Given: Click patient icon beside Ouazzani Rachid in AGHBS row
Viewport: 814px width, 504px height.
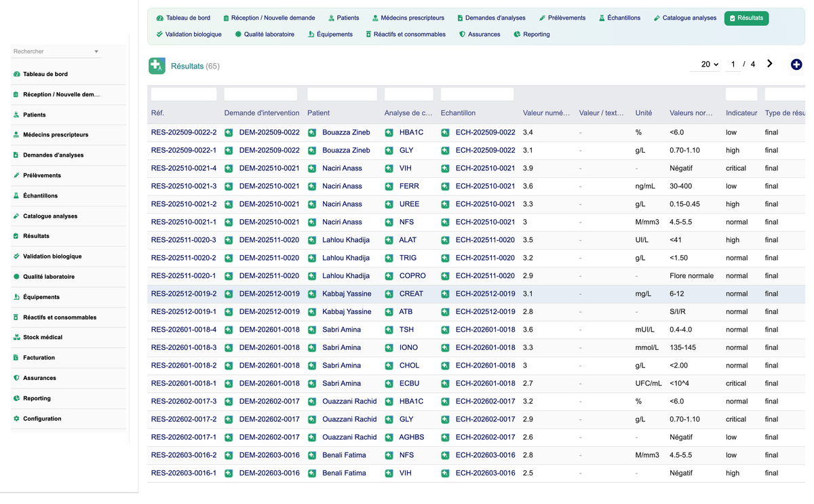Looking at the screenshot, I should point(312,438).
